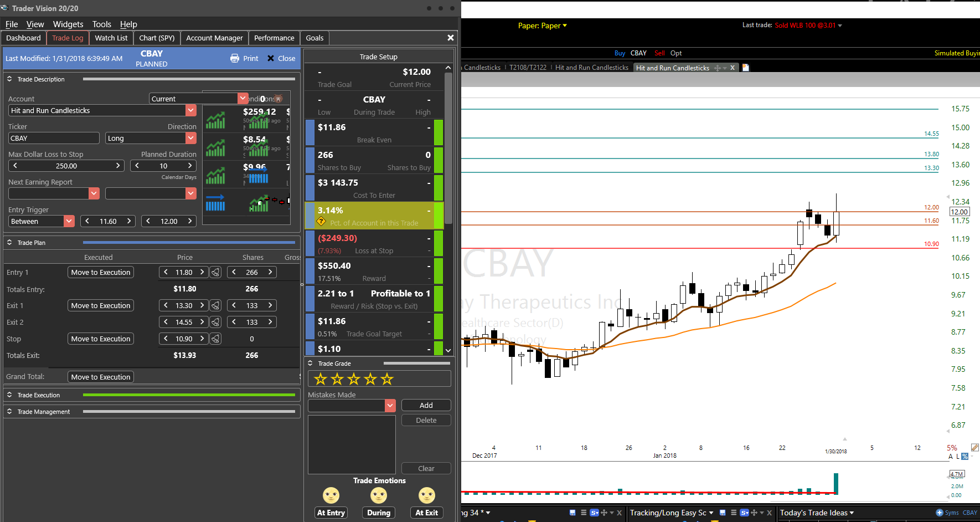Screen dimensions: 980x522
Task: Click the blue S+ icon in the bottom panel toolbar
Action: [594, 513]
